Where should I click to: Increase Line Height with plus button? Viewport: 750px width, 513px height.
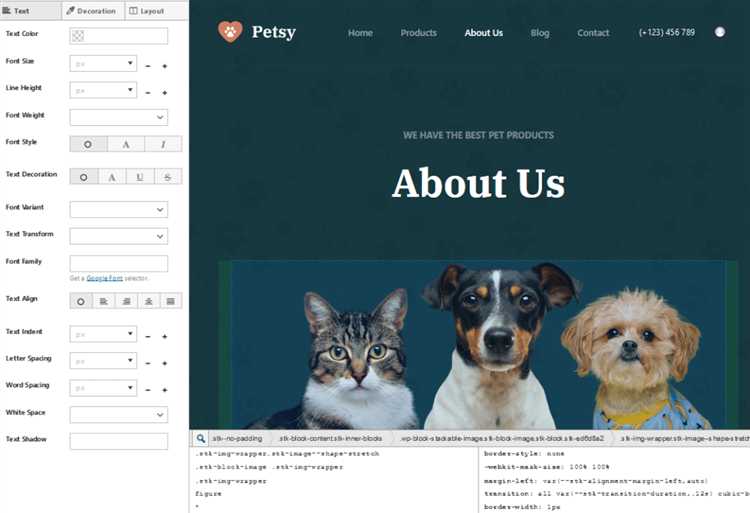point(165,93)
